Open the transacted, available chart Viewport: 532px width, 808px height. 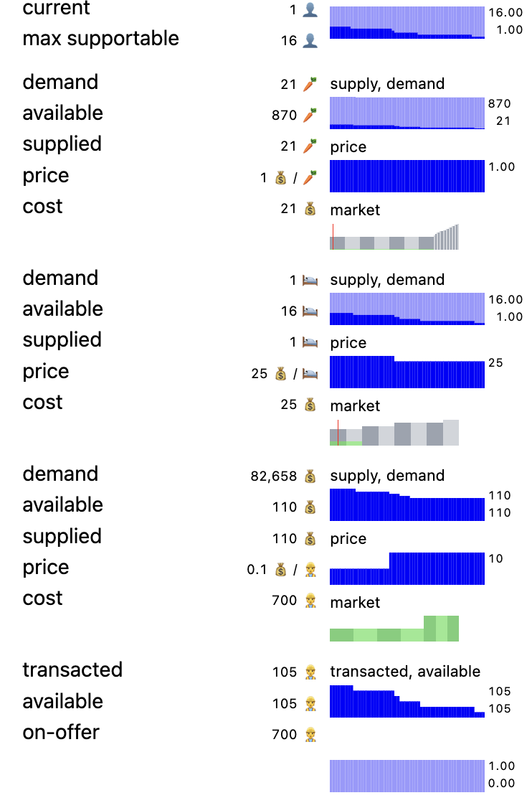coord(407,701)
